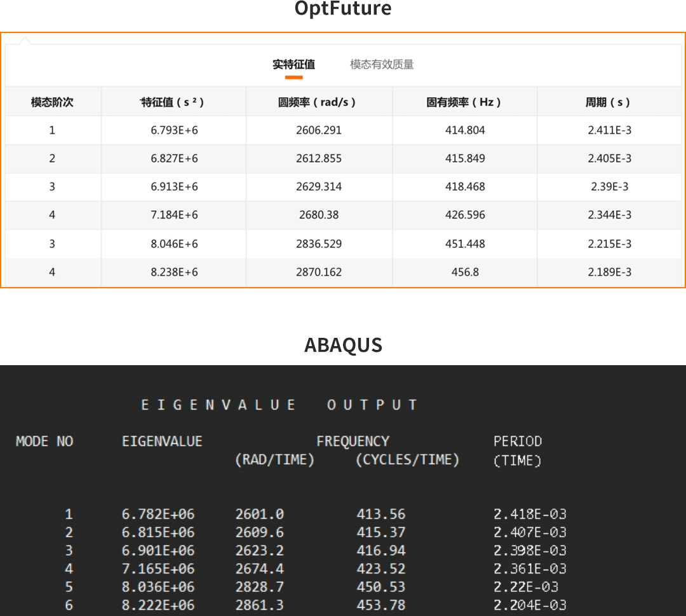Click the 8.046E+6 eigenvalue cell
The width and height of the screenshot is (686, 616).
(174, 244)
